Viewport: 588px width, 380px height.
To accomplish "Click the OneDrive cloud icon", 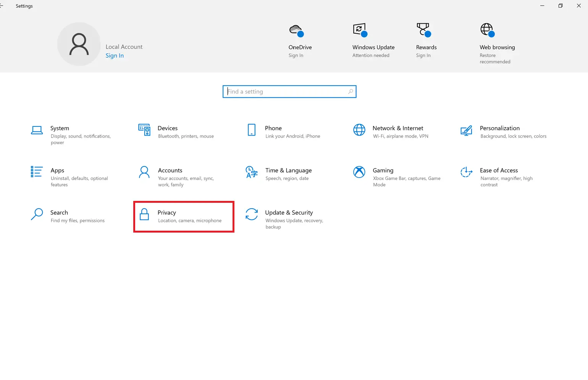I will pyautogui.click(x=296, y=31).
